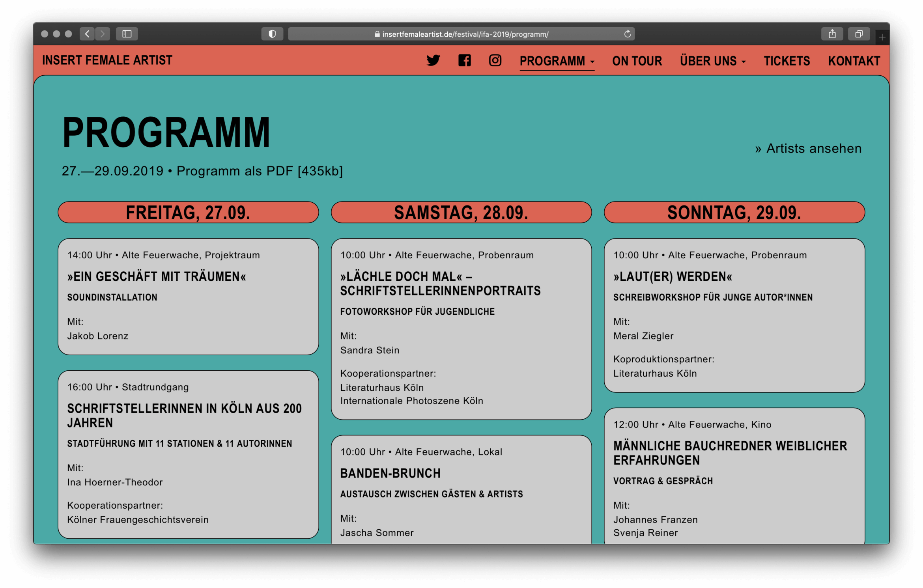This screenshot has width=923, height=588.
Task: Select the ON TOUR menu item
Action: (x=637, y=62)
